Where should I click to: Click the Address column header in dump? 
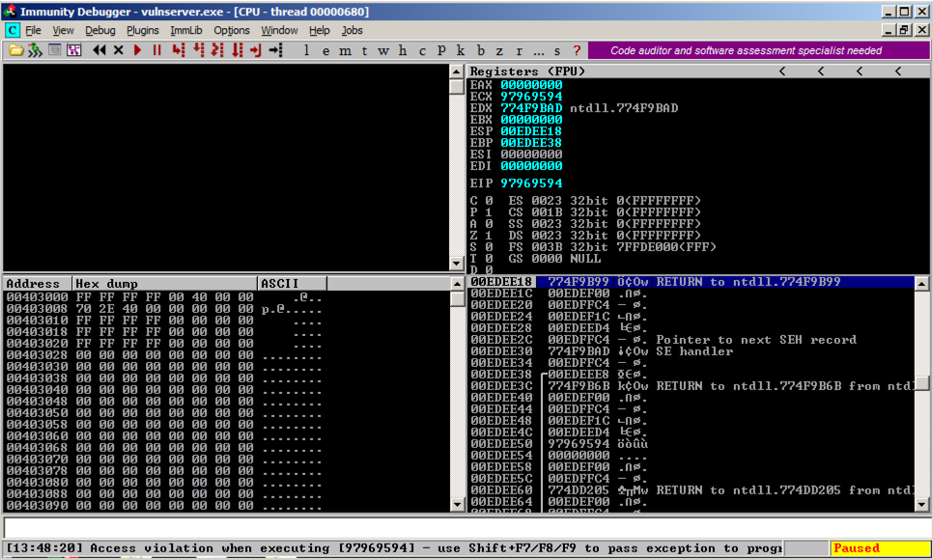(38, 283)
